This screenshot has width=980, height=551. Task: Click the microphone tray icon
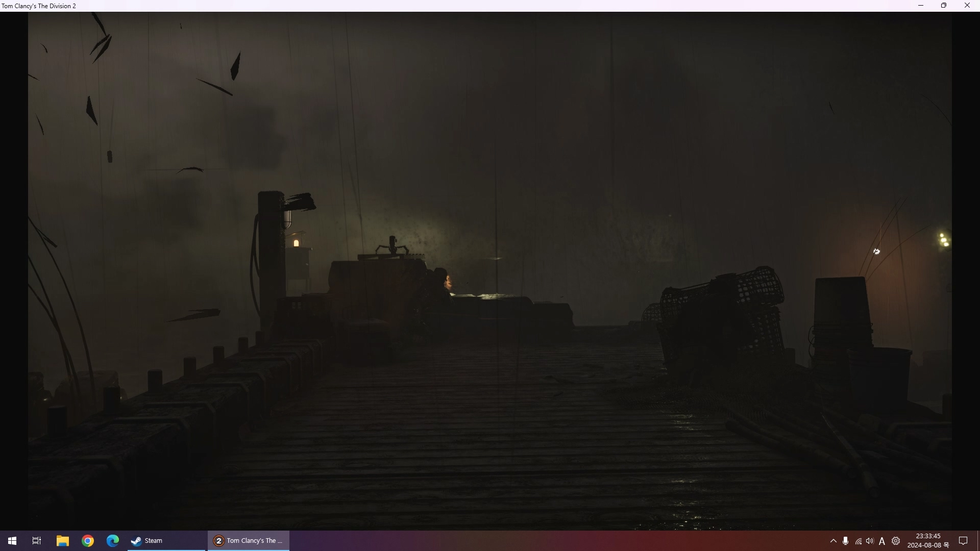pos(845,541)
